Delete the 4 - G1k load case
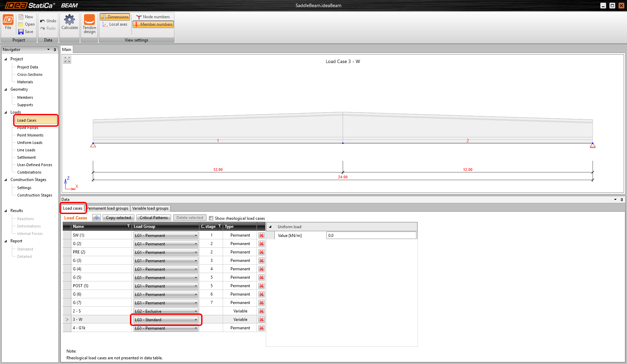The image size is (627, 364). coord(262,328)
